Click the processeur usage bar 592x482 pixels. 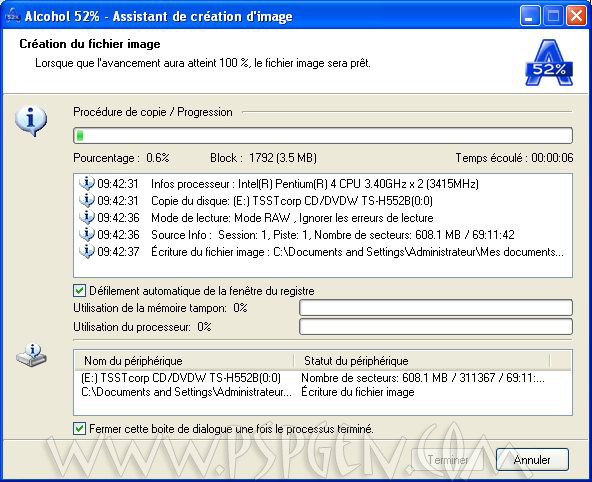coord(436,326)
